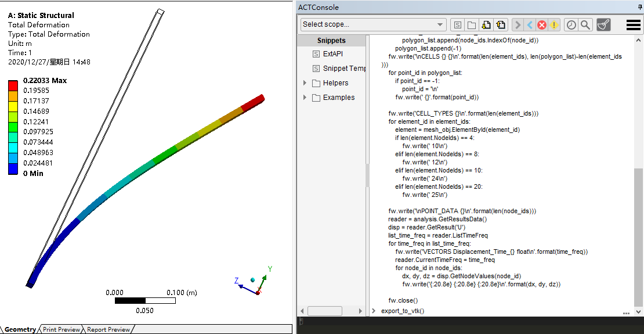The height and width of the screenshot is (334, 644).
Task: Click the 0 Min legend value
Action: [33, 174]
